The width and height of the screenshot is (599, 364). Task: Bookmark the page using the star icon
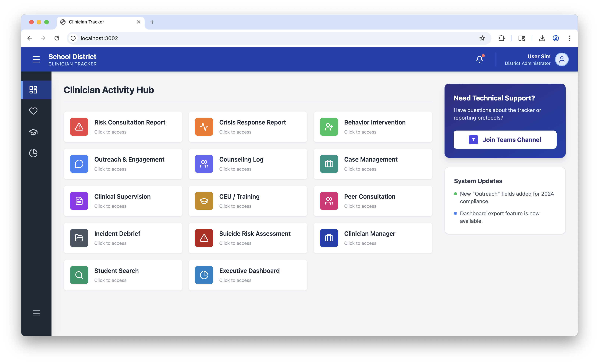point(482,38)
